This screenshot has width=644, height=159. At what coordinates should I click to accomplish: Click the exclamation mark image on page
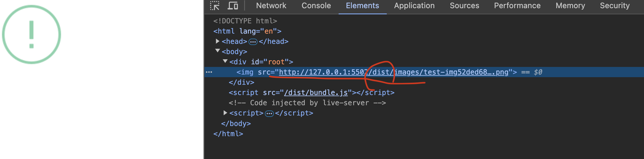coord(32,34)
